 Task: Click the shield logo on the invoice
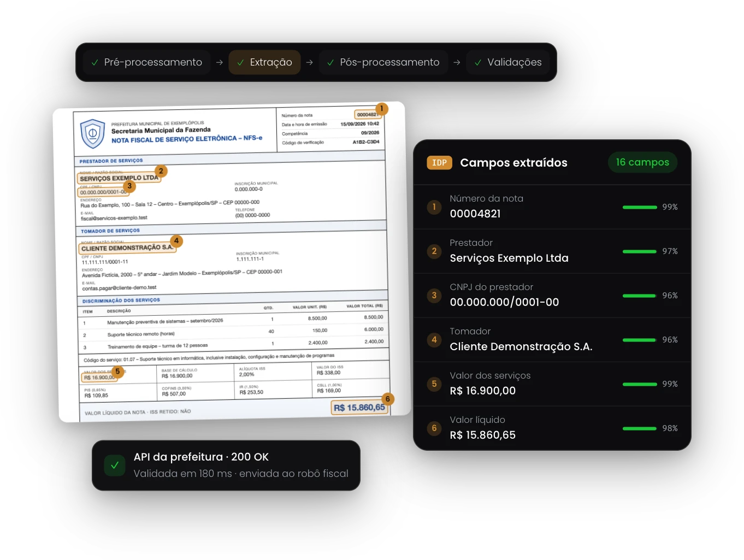(x=92, y=133)
